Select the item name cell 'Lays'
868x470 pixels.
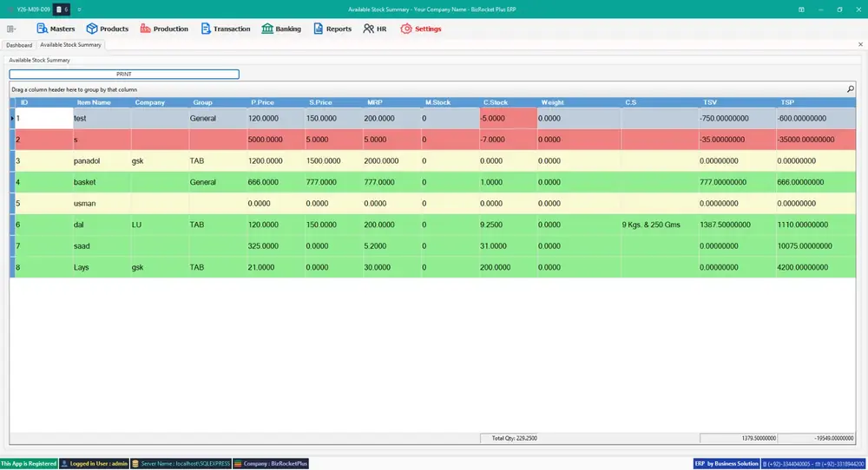[102, 267]
